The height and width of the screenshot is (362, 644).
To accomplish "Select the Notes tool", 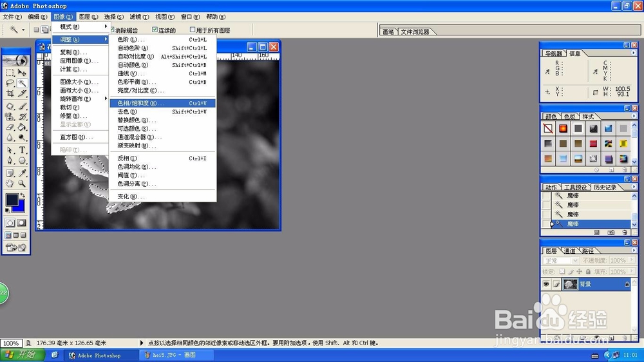I will (x=10, y=173).
